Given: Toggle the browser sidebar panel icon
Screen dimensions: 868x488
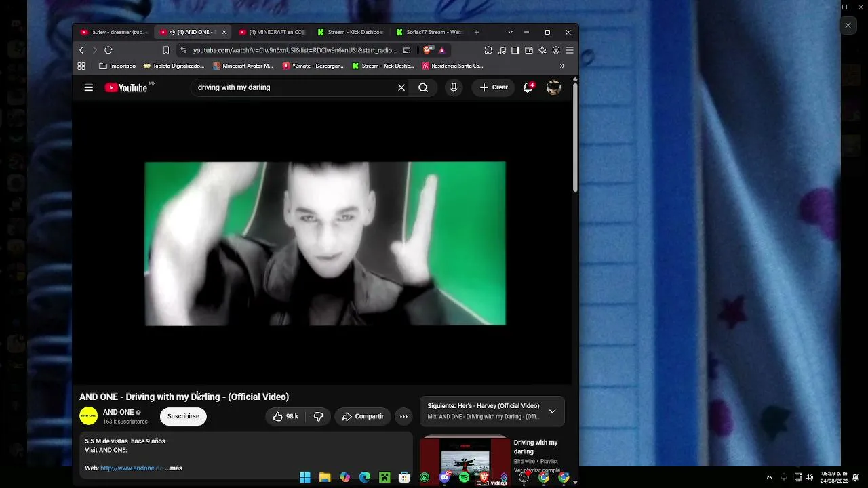Looking at the screenshot, I should (x=515, y=50).
